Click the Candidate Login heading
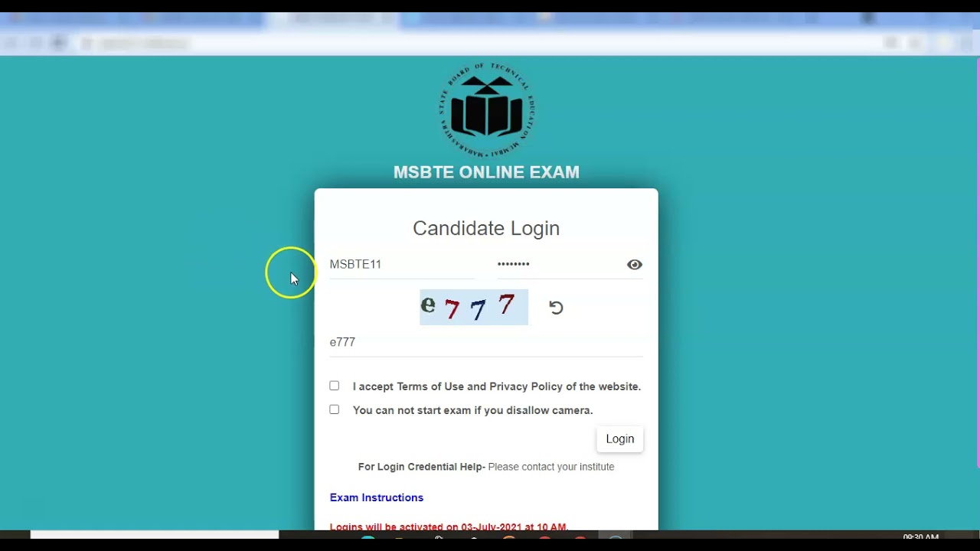Viewport: 980px width, 551px height. pos(486,228)
